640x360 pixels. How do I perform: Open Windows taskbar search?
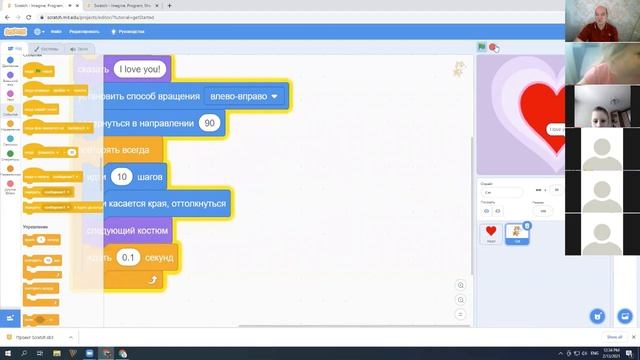(24, 353)
